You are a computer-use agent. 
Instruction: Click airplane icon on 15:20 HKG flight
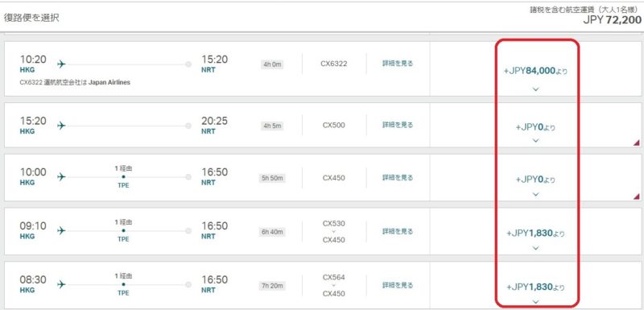tap(61, 126)
